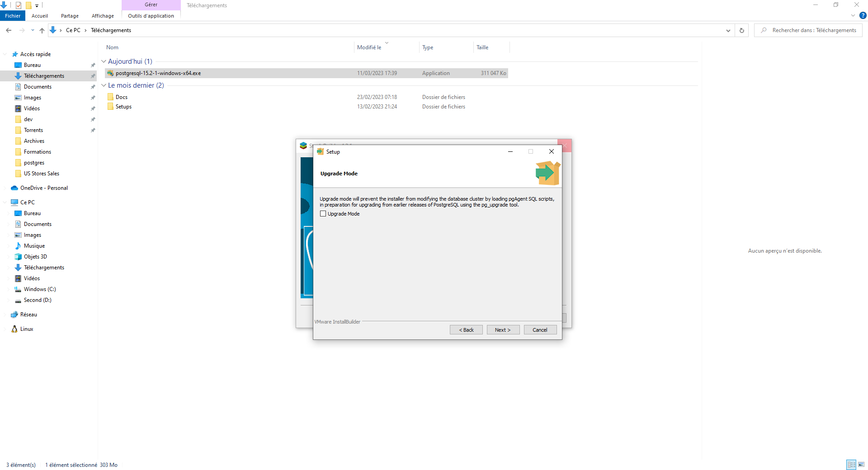Open Accès rapide in the sidebar
The image size is (868, 470).
(35, 54)
